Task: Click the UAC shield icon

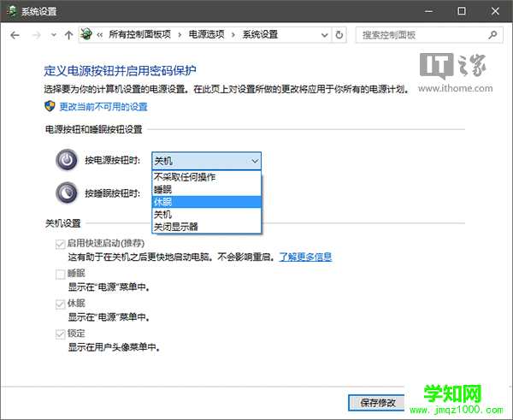Action: coord(50,106)
